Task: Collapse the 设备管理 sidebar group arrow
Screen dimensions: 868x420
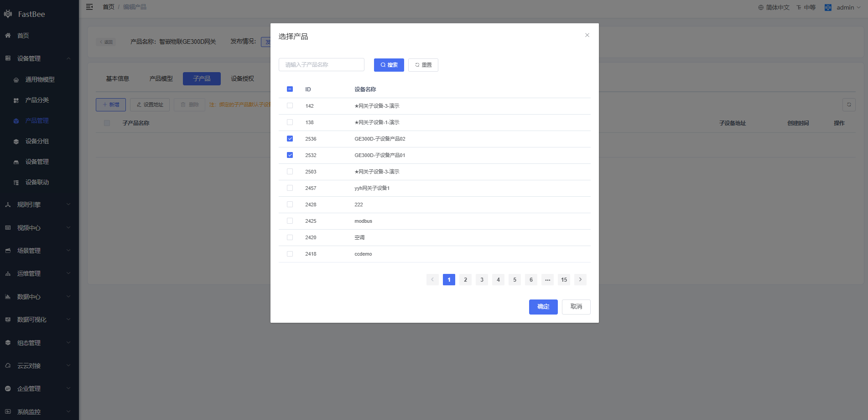Action: [68, 58]
